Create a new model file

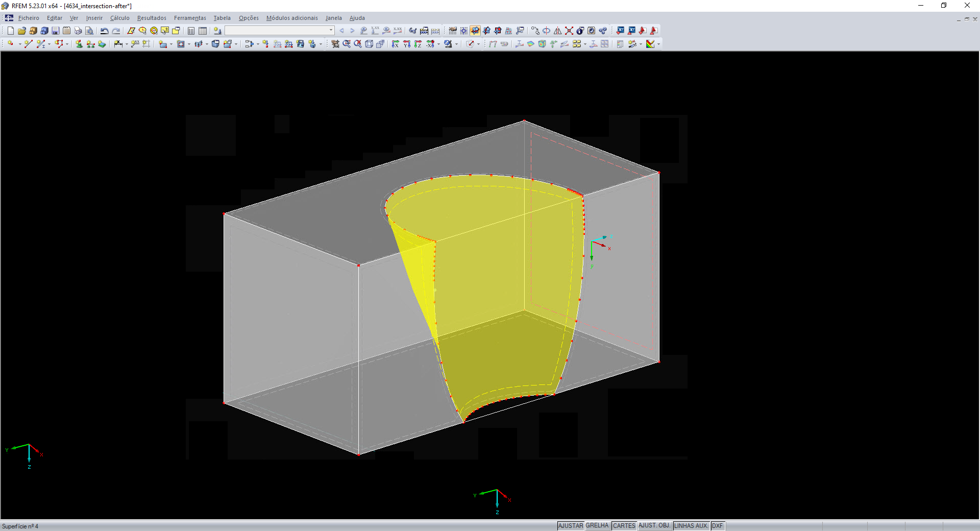pos(11,31)
